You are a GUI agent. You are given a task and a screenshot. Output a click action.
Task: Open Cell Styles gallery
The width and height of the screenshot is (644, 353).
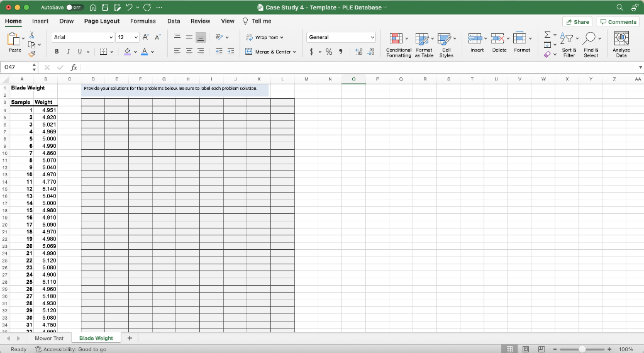(x=446, y=45)
